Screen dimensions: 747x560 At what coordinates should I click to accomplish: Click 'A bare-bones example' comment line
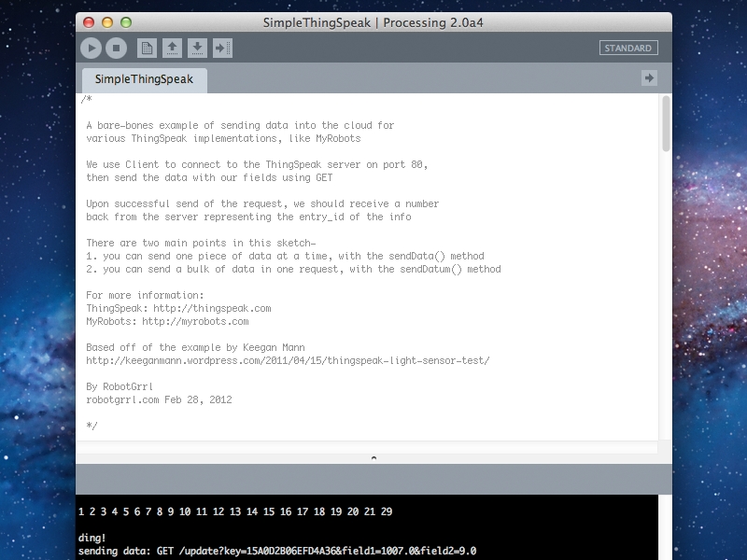pyautogui.click(x=240, y=126)
